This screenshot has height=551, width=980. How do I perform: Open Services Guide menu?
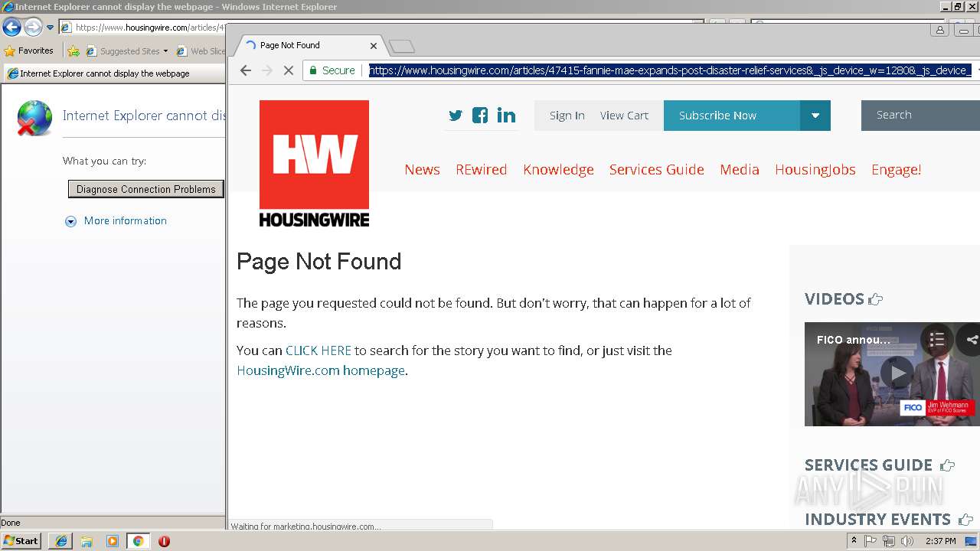(x=656, y=170)
